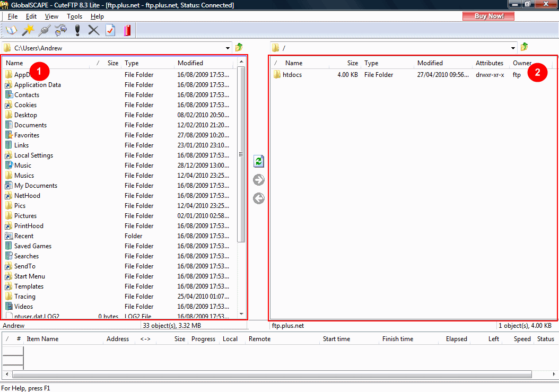Viewport: 559px width, 392px height.
Task: Select the Start Menu row
Action: point(119,276)
